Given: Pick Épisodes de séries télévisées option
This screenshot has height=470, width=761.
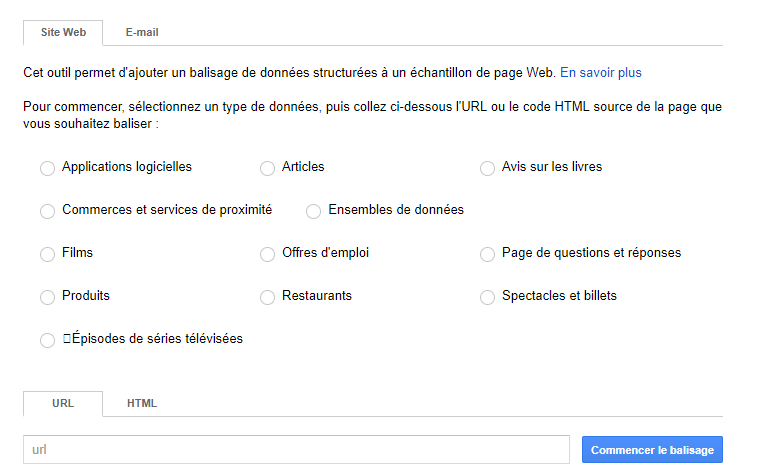Looking at the screenshot, I should (47, 341).
